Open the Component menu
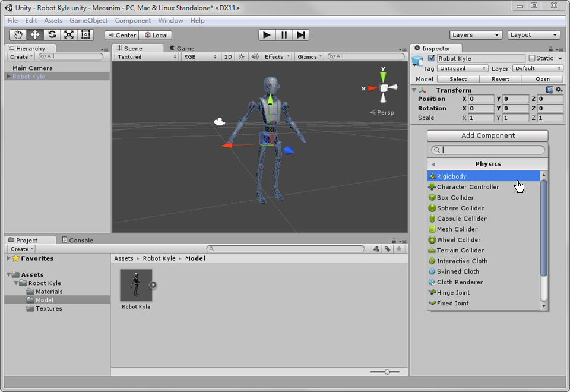The image size is (570, 392). click(132, 20)
